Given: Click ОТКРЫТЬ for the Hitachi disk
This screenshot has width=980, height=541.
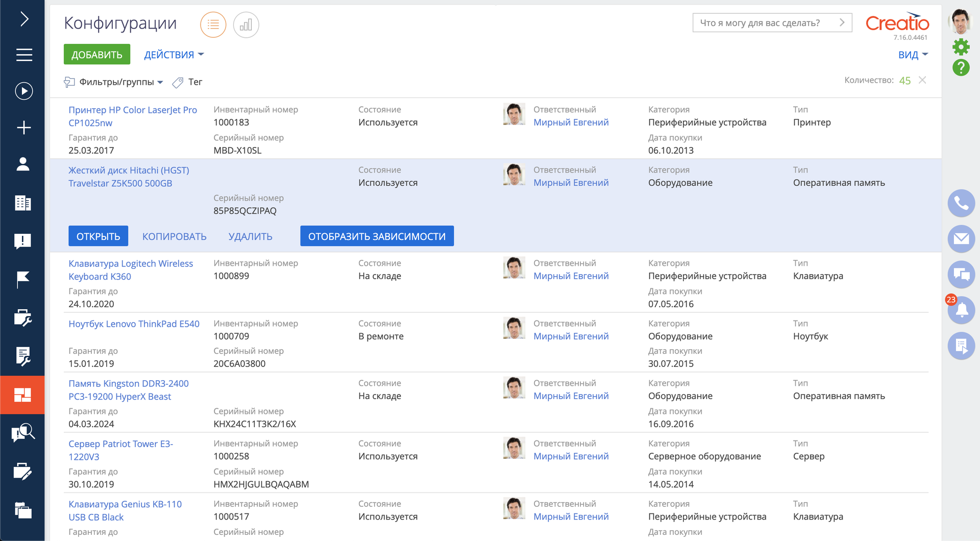Looking at the screenshot, I should [x=99, y=236].
